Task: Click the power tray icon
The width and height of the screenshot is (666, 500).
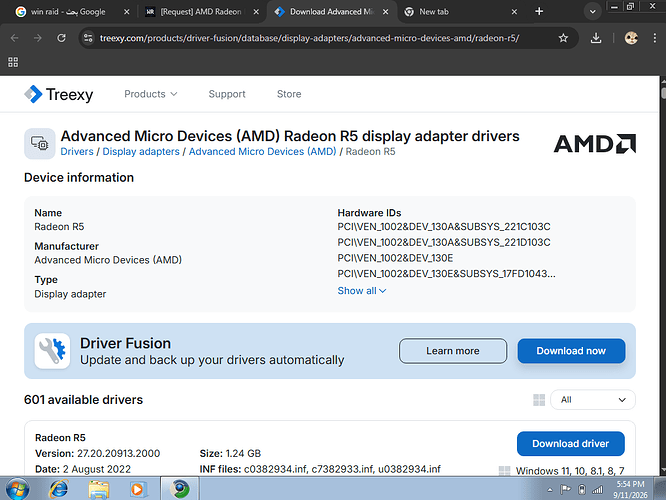Action: point(582,490)
